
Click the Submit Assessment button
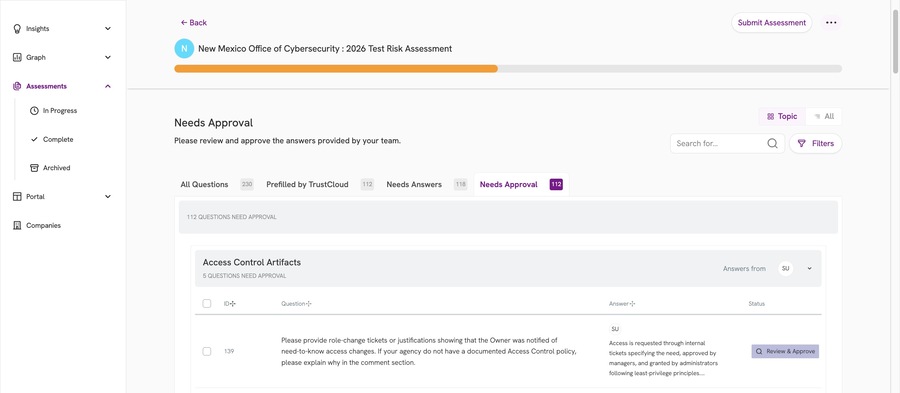(771, 23)
